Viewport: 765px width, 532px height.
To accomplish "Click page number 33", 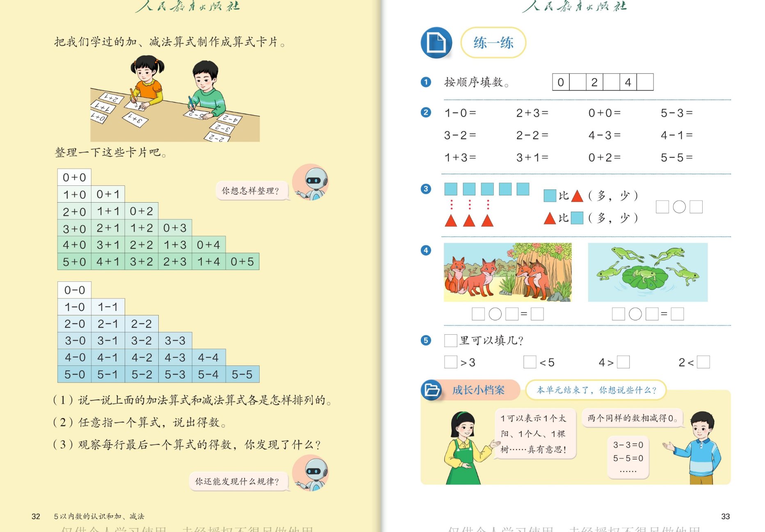I will click(726, 516).
